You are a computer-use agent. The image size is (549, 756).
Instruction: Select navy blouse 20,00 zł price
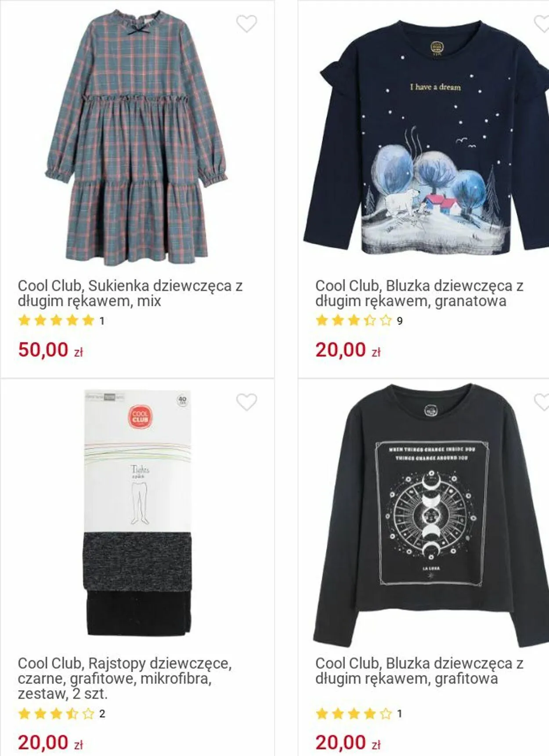click(348, 350)
